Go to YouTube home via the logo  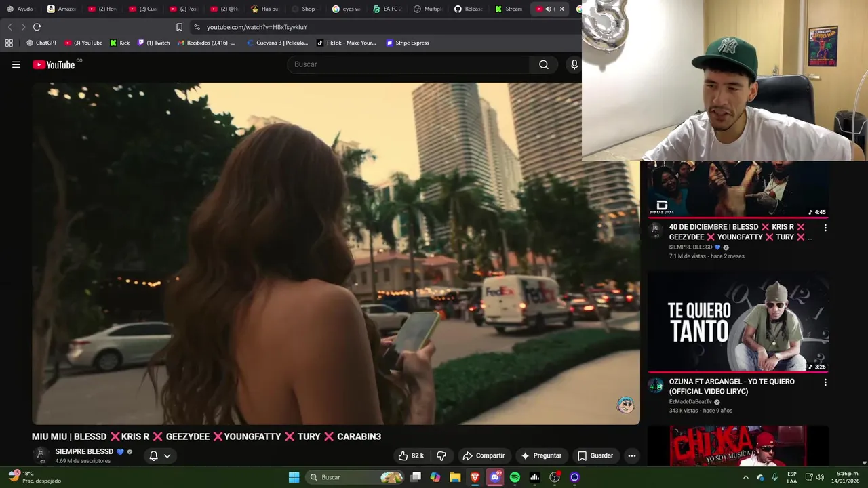[54, 64]
